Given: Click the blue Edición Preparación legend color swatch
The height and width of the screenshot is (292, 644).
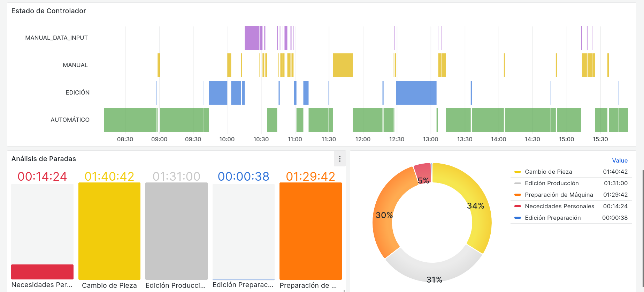Looking at the screenshot, I should tap(517, 218).
